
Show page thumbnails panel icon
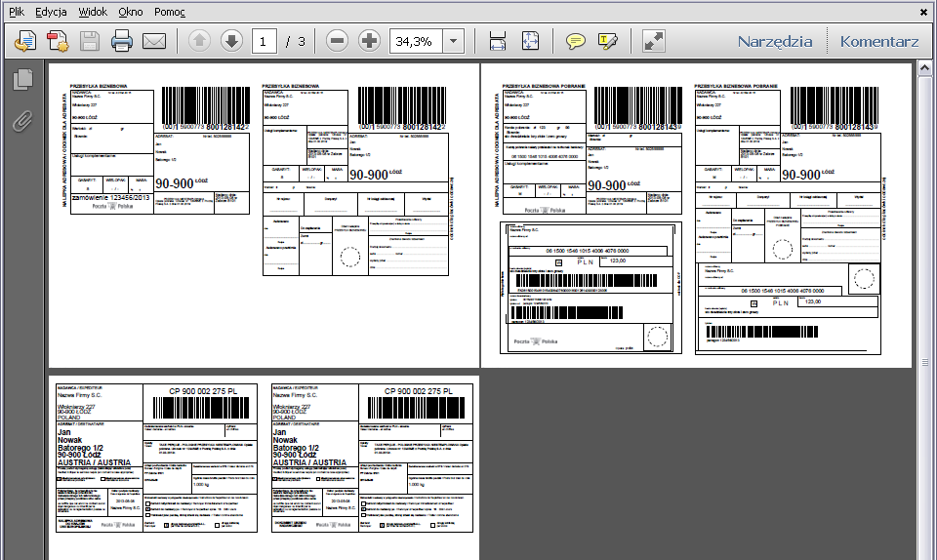click(x=22, y=79)
